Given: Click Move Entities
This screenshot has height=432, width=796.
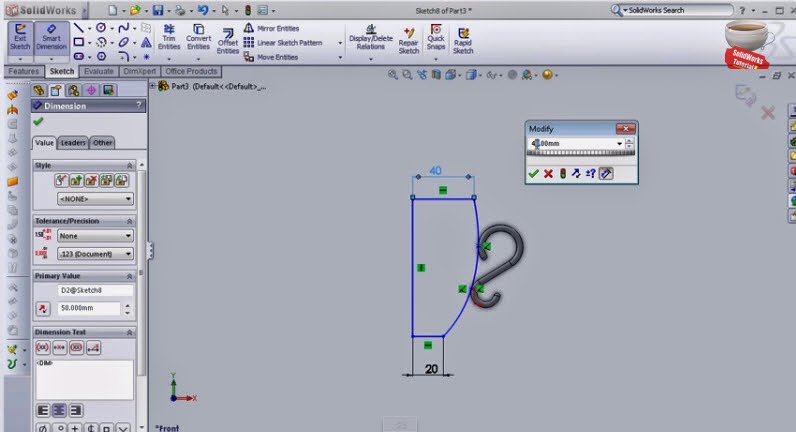Looking at the screenshot, I should tap(271, 57).
